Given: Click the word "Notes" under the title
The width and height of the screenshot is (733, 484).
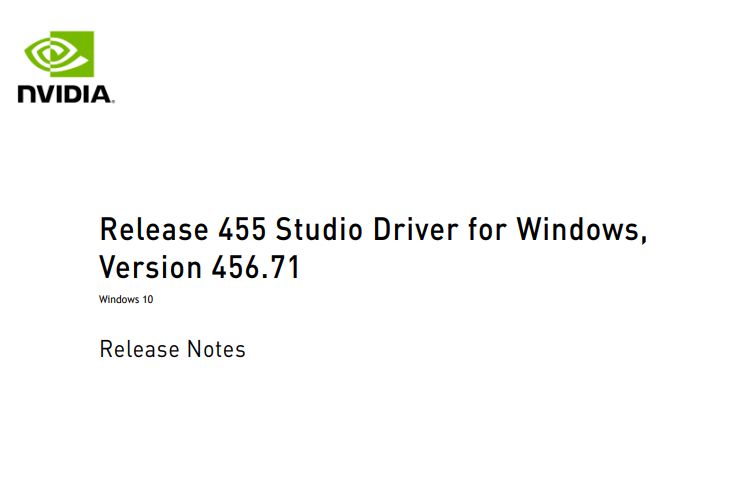Looking at the screenshot, I should point(216,349).
